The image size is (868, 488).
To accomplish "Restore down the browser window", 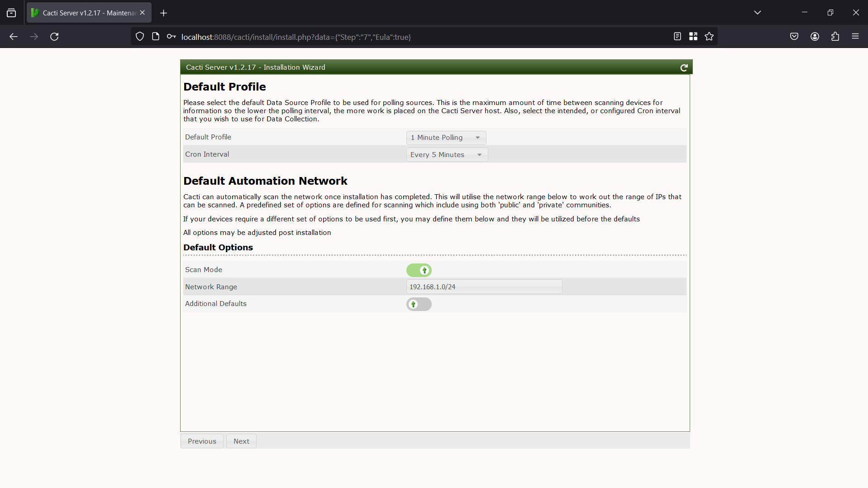I will pyautogui.click(x=830, y=13).
